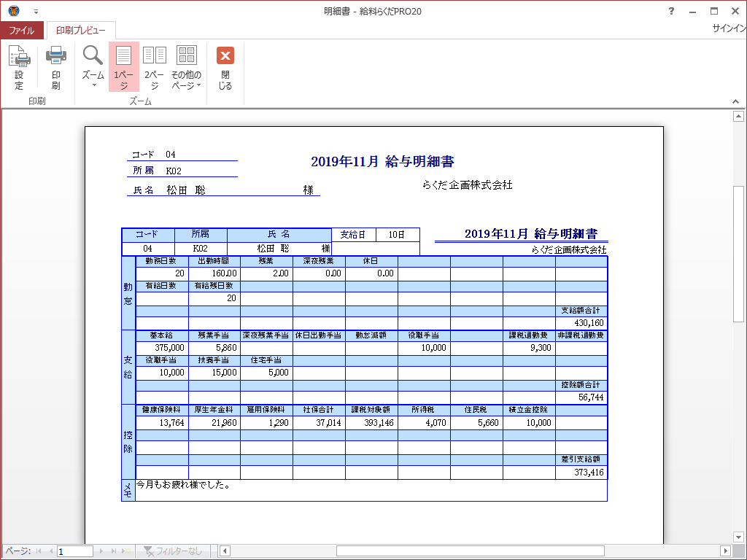This screenshot has width=747, height=560.
Task: Click the 基本給 value 375,000
Action: pyautogui.click(x=169, y=348)
